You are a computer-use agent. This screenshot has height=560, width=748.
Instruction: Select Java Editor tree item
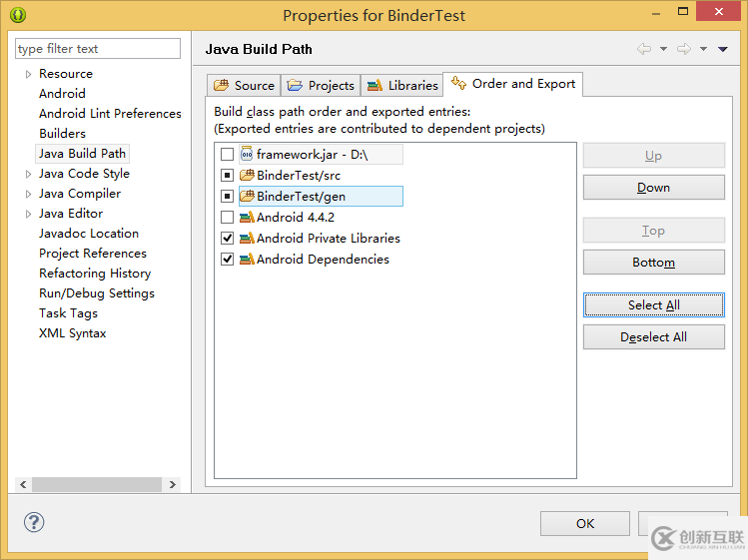pyautogui.click(x=71, y=214)
